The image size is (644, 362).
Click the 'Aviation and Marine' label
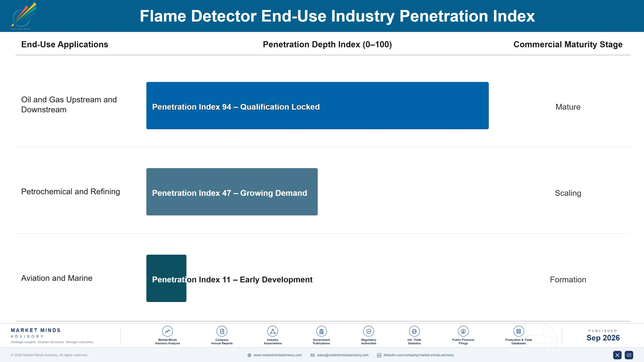57,278
